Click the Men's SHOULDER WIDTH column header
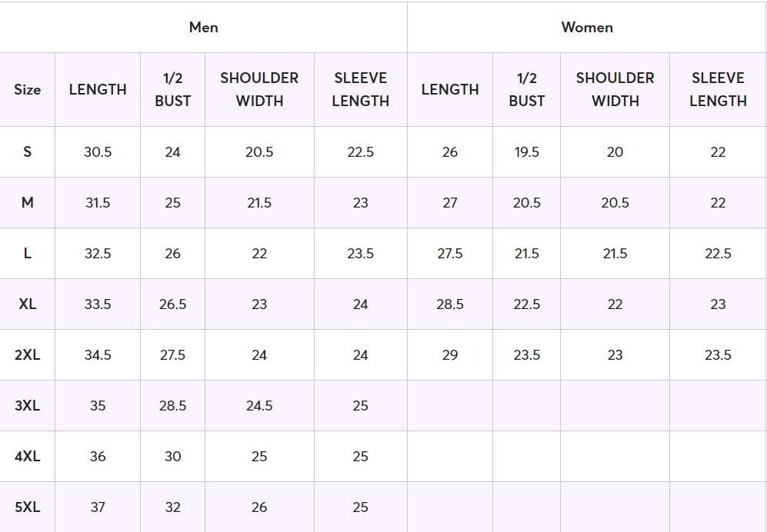The height and width of the screenshot is (532, 767). (259, 89)
